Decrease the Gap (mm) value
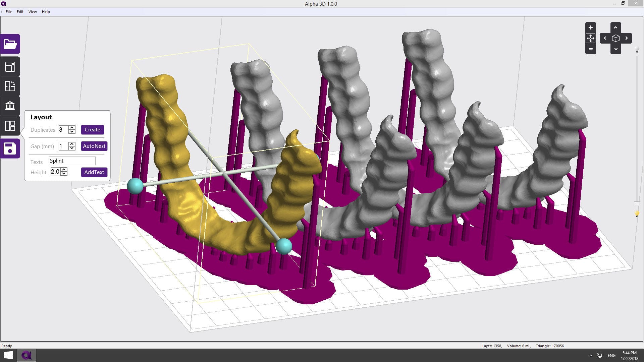The image size is (644, 362). point(71,148)
